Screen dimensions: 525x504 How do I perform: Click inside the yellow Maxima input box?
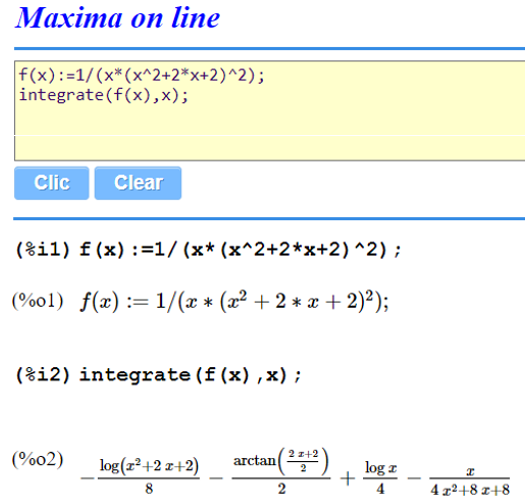tap(270, 111)
